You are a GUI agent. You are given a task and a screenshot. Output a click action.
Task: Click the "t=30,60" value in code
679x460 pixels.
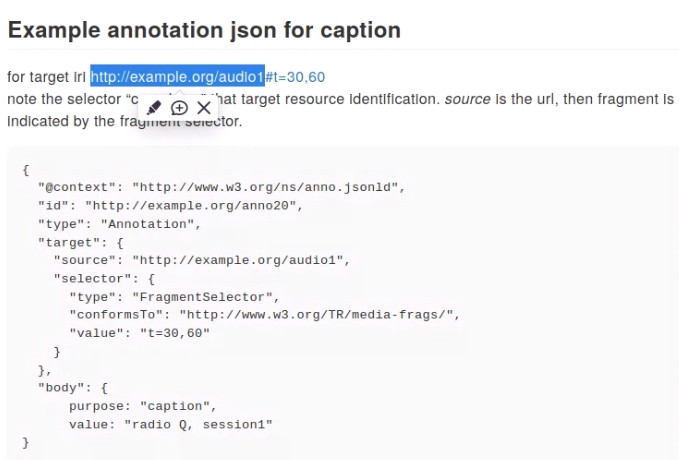click(x=176, y=334)
